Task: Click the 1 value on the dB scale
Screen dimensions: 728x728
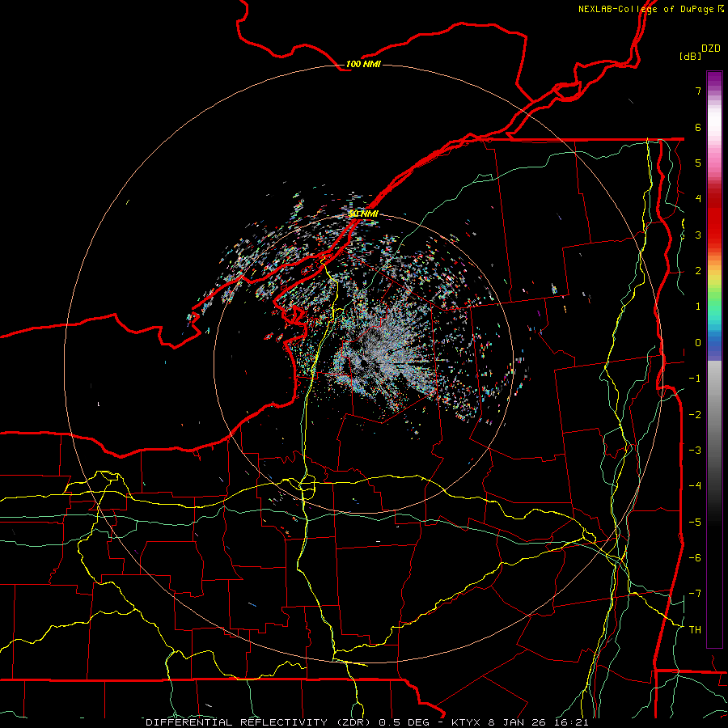Action: coord(698,307)
